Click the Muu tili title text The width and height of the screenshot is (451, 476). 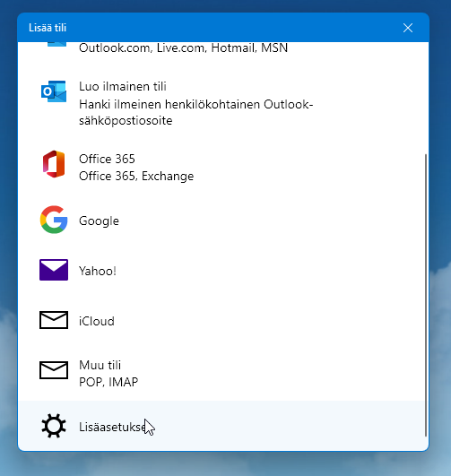click(x=100, y=365)
